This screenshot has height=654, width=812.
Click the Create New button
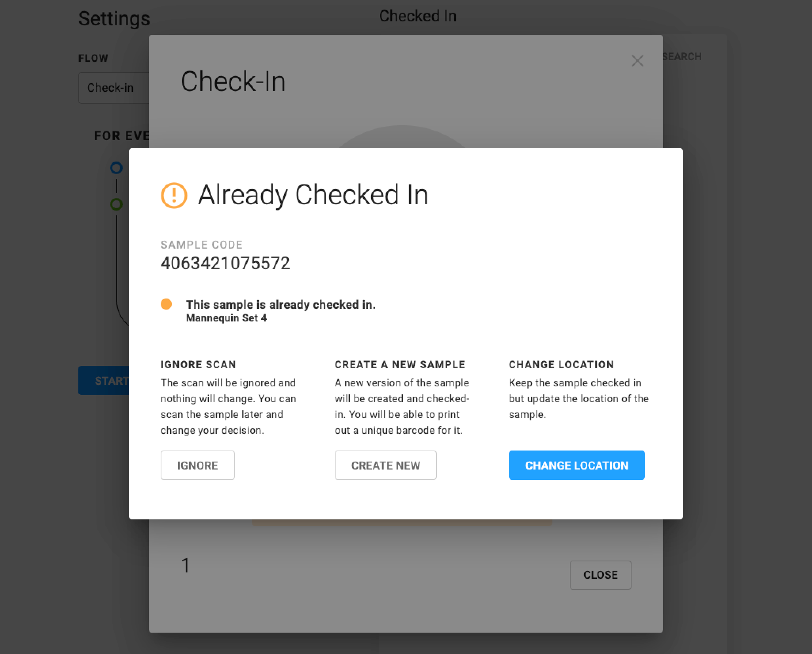[385, 465]
